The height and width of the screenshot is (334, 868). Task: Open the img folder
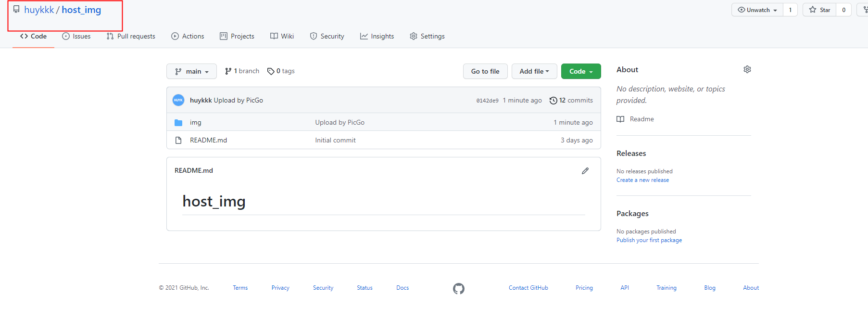(196, 122)
